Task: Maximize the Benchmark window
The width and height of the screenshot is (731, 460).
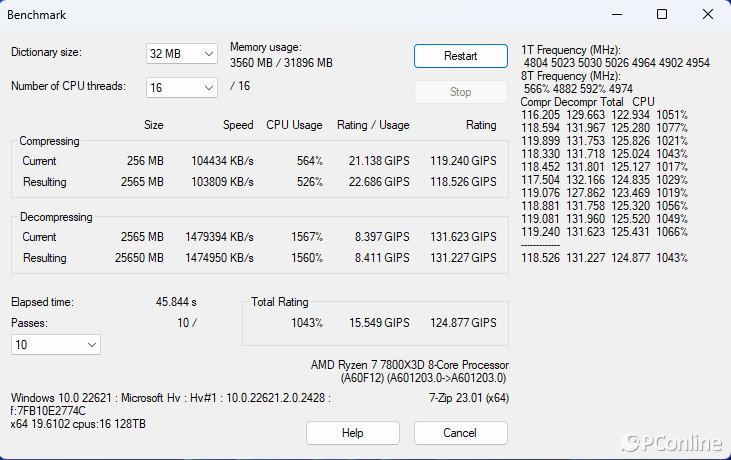Action: coord(662,14)
